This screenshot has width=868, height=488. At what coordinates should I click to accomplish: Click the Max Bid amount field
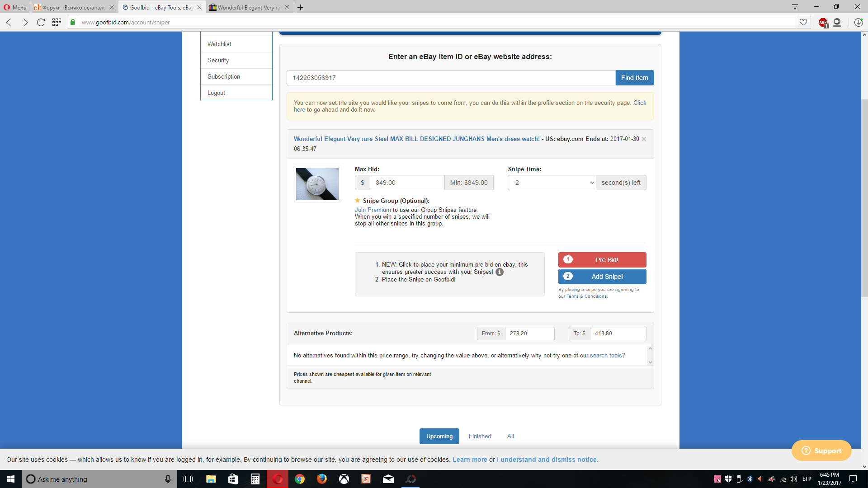[407, 183]
